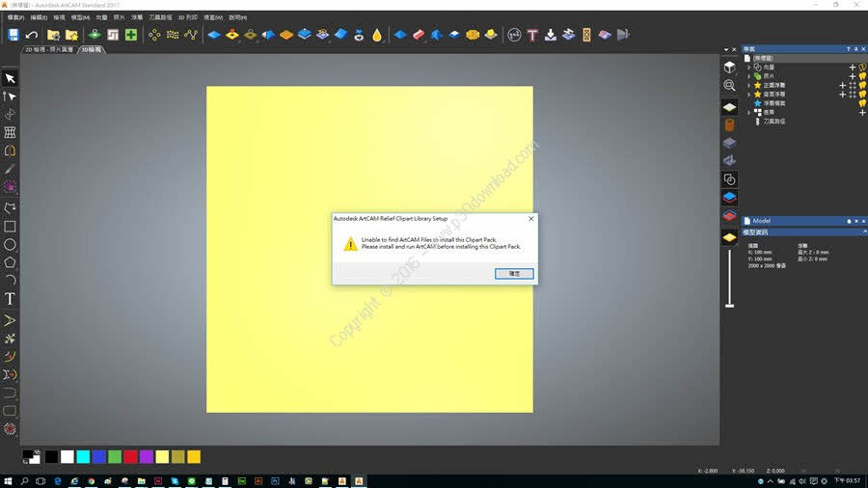Screen dimensions: 868x488
Task: Expand the 照片 tree node arrow
Action: tap(749, 76)
